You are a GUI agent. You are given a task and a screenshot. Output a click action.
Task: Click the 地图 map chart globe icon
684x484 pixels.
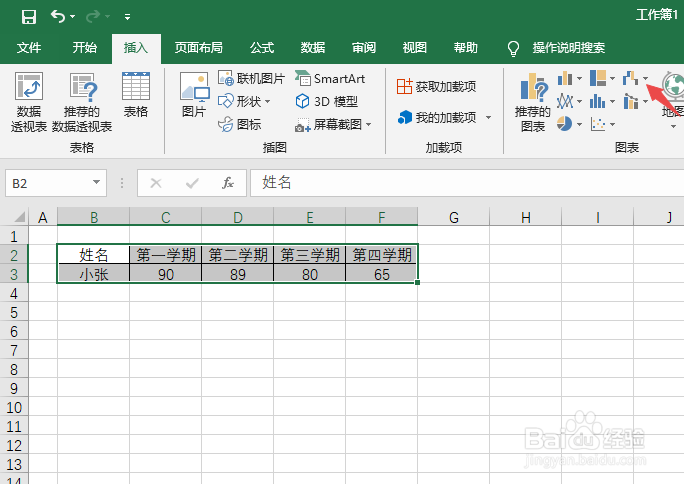673,86
